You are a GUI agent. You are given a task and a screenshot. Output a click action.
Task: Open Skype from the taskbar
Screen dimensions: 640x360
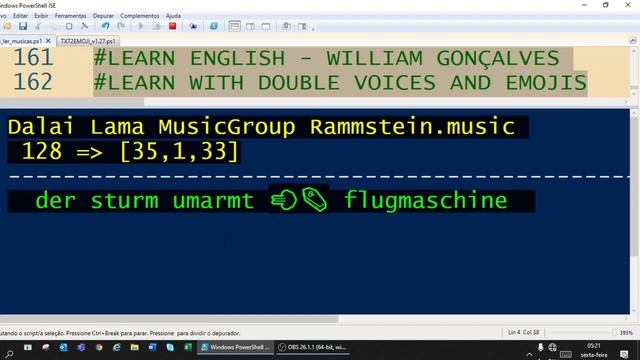[x=170, y=347]
